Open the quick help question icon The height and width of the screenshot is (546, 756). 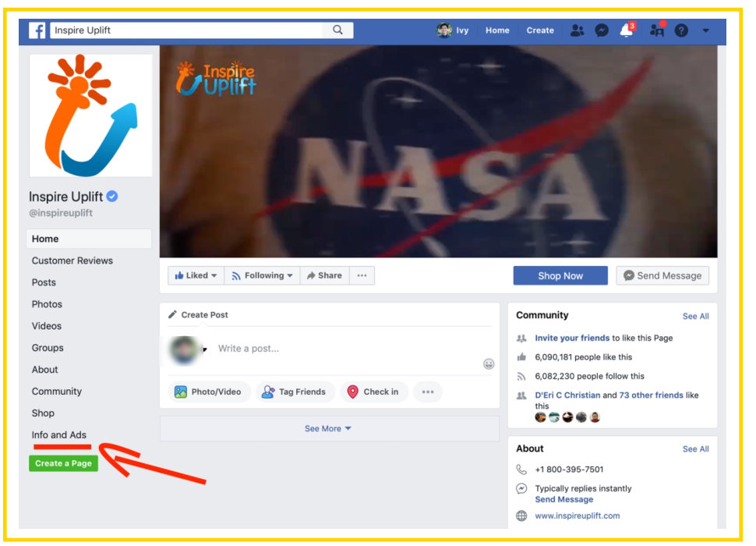pyautogui.click(x=680, y=30)
